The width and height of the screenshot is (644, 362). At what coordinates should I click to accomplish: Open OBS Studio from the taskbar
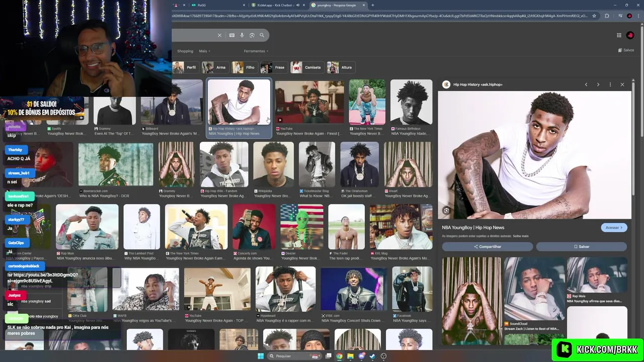pos(384,356)
